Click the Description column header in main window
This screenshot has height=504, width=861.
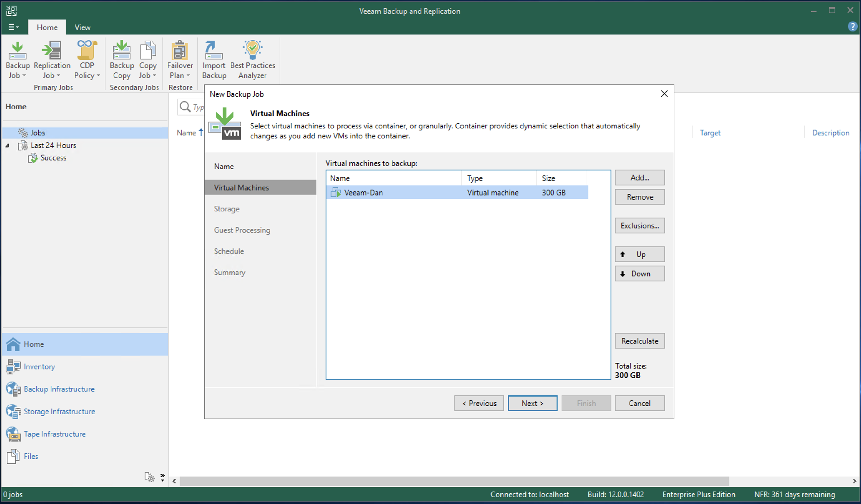coord(831,133)
